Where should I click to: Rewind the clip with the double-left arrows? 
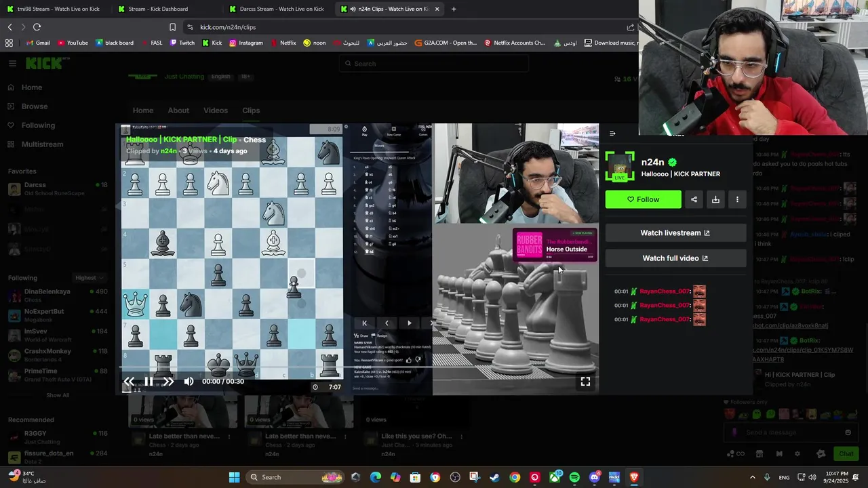point(129,382)
